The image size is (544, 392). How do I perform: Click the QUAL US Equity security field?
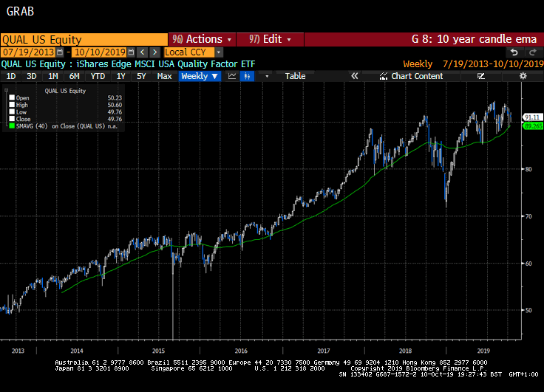pyautogui.click(x=84, y=40)
